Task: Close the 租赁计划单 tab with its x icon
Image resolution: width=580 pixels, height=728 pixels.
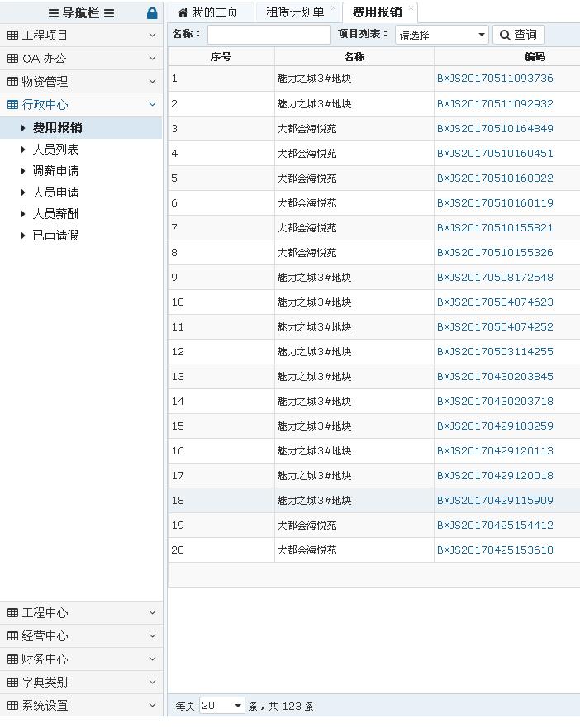Action: (334, 8)
